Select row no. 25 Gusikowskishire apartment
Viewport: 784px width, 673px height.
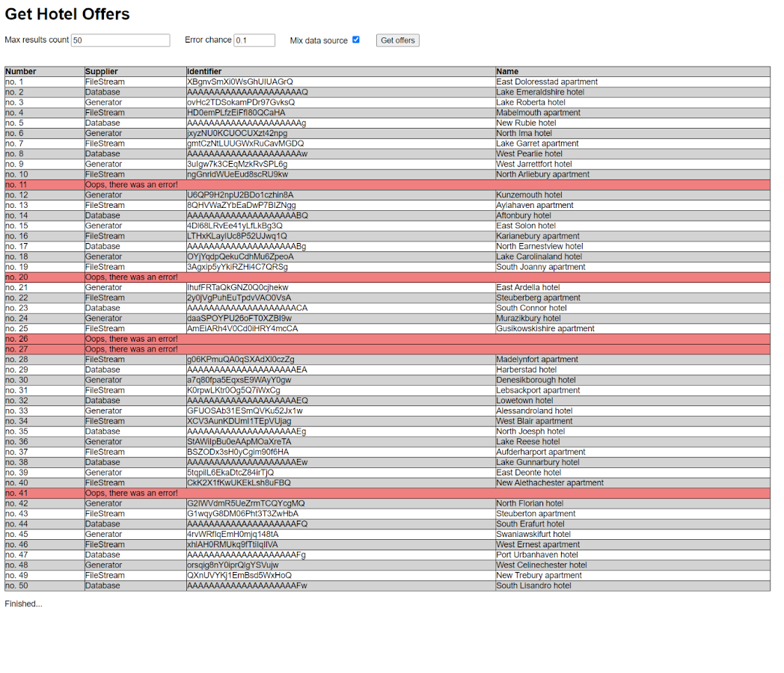pyautogui.click(x=545, y=329)
